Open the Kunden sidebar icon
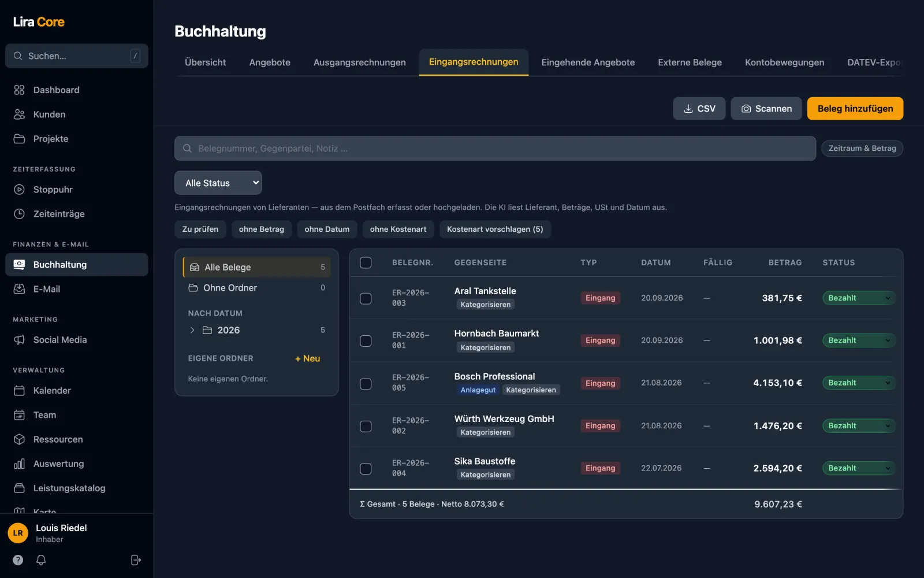 [19, 114]
